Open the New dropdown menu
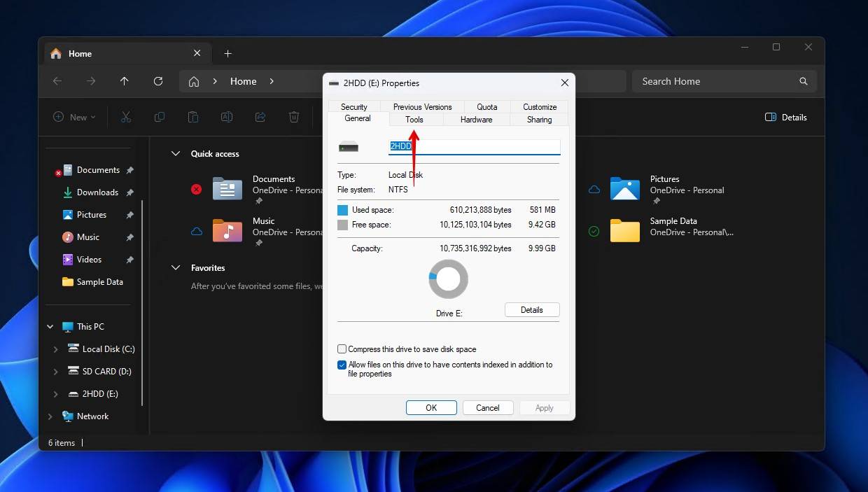This screenshot has width=868, height=492. (75, 118)
